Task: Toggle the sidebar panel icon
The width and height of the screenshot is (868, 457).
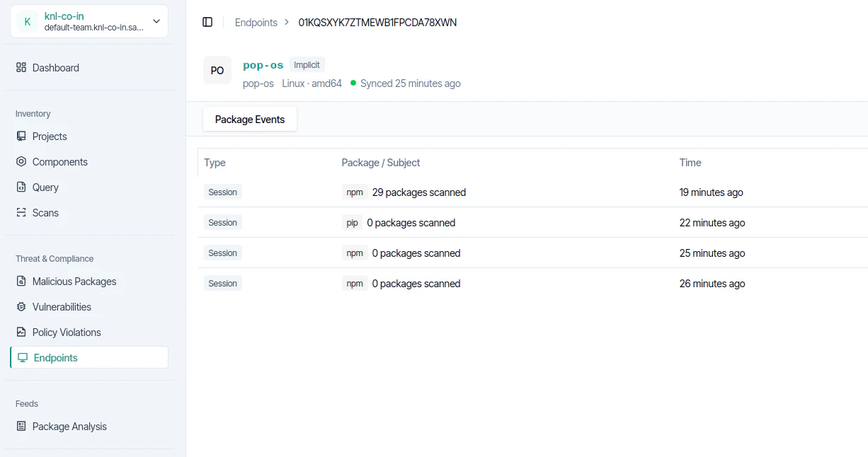Action: point(207,22)
